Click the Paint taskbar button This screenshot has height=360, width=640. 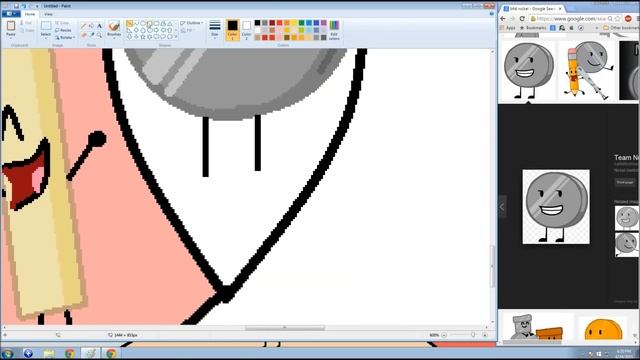coord(91,353)
